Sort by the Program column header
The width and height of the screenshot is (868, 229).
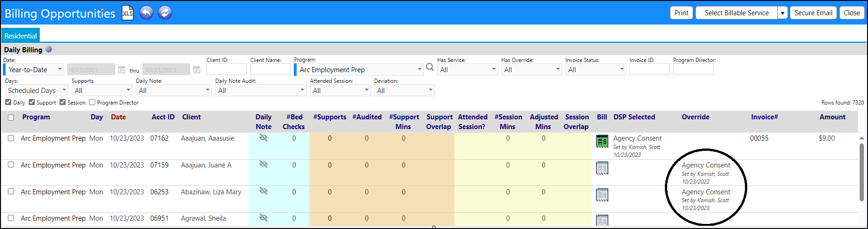pos(36,117)
